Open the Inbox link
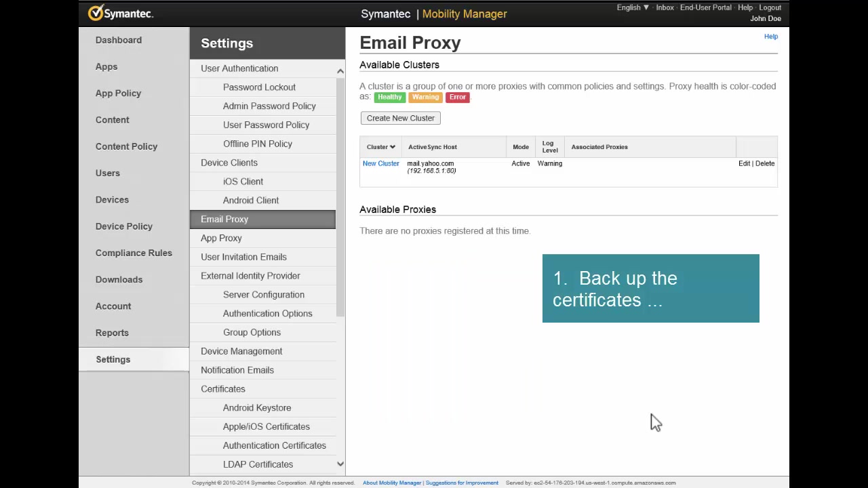The width and height of the screenshot is (868, 488). [665, 7]
